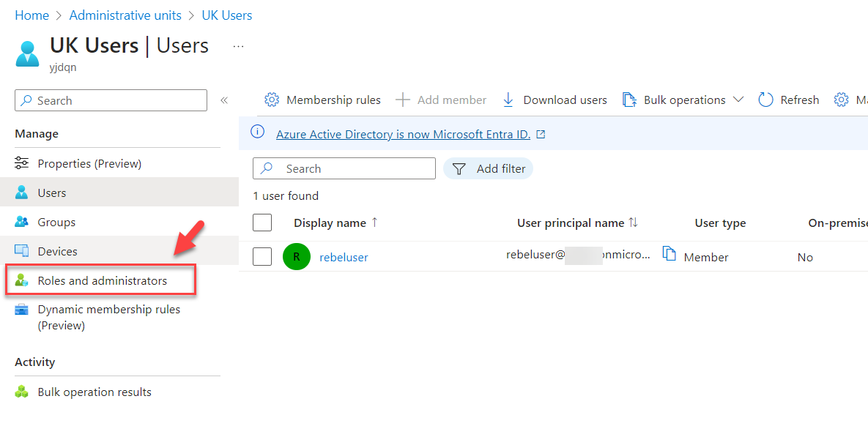Open the Administrative units breadcrumb link

coord(125,15)
